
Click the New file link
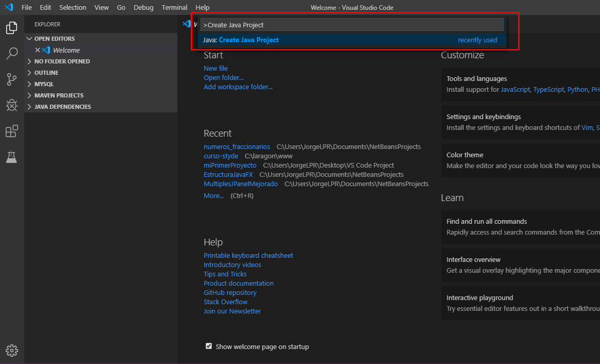pos(216,68)
